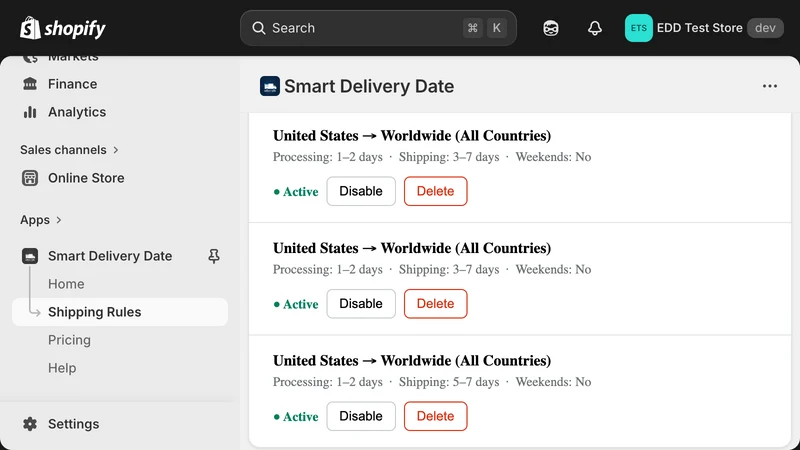Click the Smart Delivery Date sidebar app icon
Viewport: 800px width, 450px height.
pyautogui.click(x=30, y=256)
